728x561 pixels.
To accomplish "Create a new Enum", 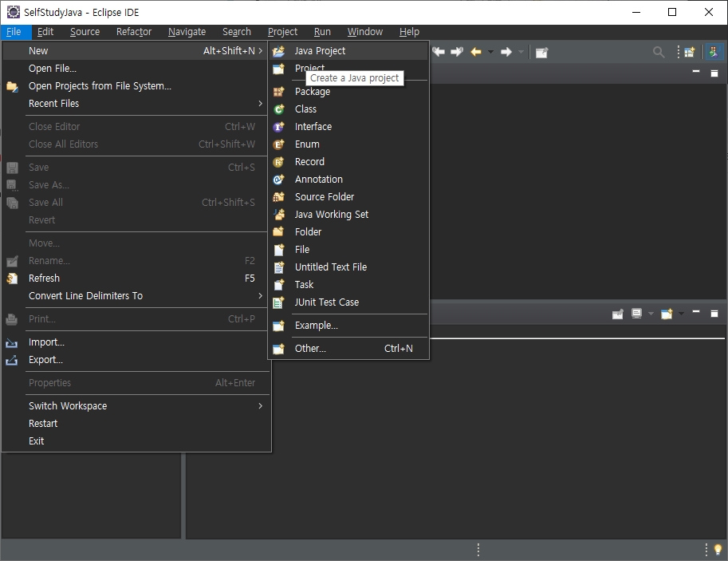I will (x=348, y=144).
